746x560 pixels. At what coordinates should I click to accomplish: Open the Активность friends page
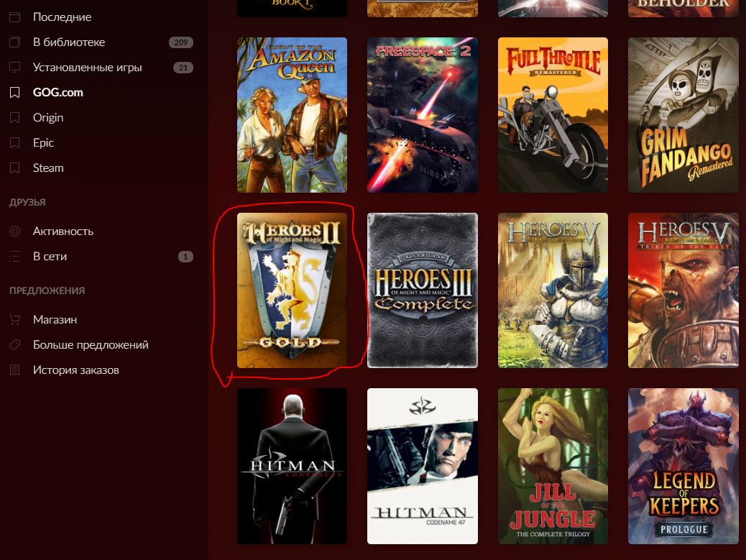coord(63,231)
